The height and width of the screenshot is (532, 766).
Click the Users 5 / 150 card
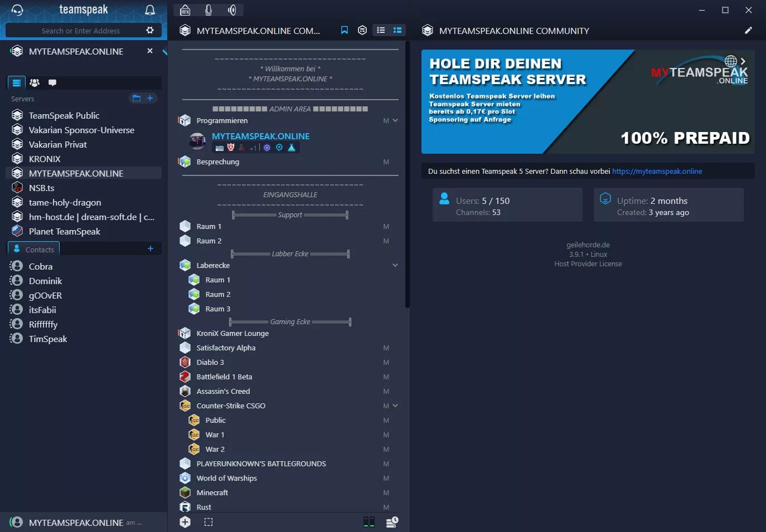point(507,204)
